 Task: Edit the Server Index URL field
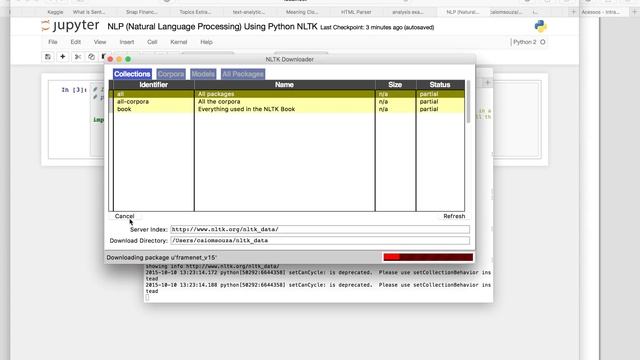[x=320, y=229]
